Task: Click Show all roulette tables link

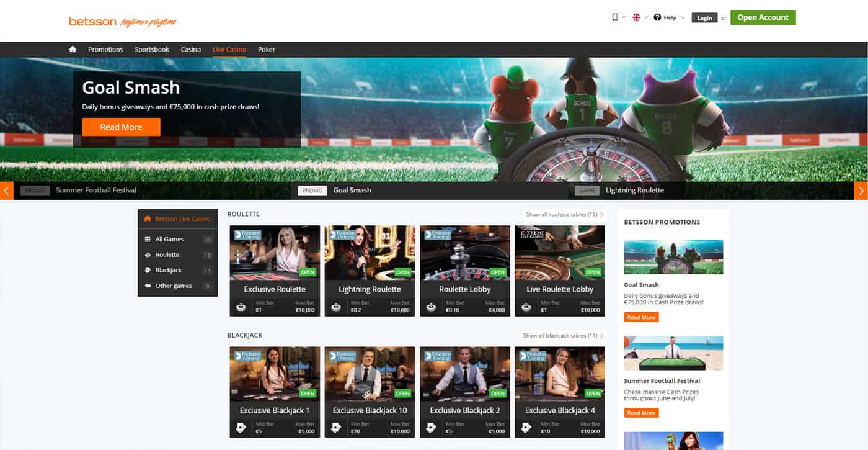Action: (x=564, y=214)
